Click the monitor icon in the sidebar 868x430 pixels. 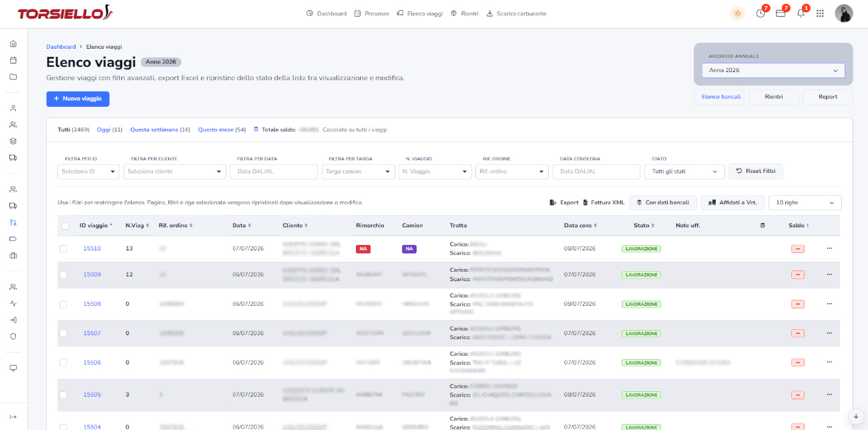[13, 368]
